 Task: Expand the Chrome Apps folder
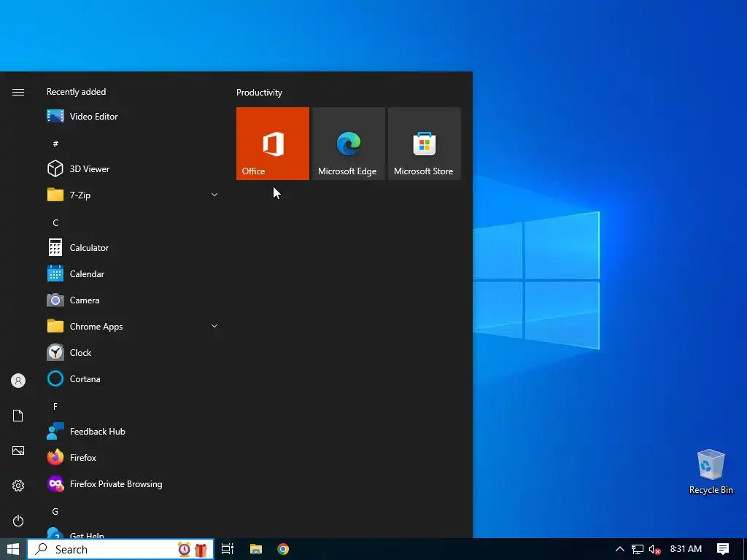point(133,326)
